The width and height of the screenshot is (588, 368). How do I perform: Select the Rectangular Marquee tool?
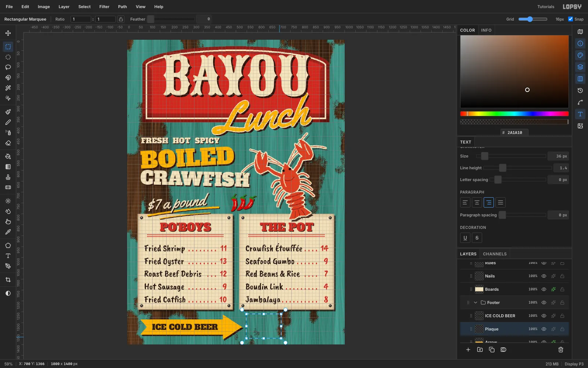click(8, 47)
